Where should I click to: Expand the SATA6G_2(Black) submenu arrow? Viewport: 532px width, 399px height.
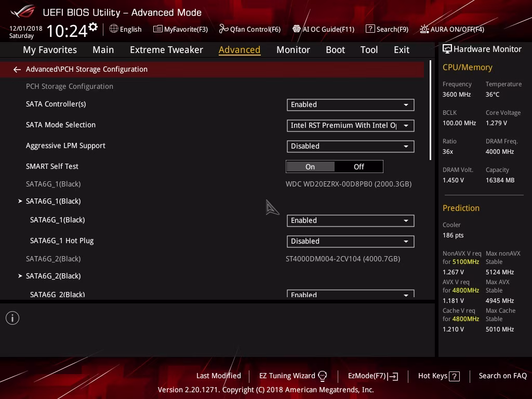point(20,276)
